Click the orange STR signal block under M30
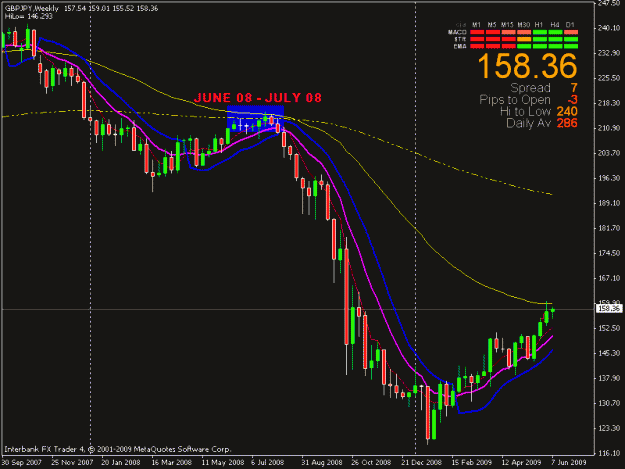 click(x=524, y=39)
